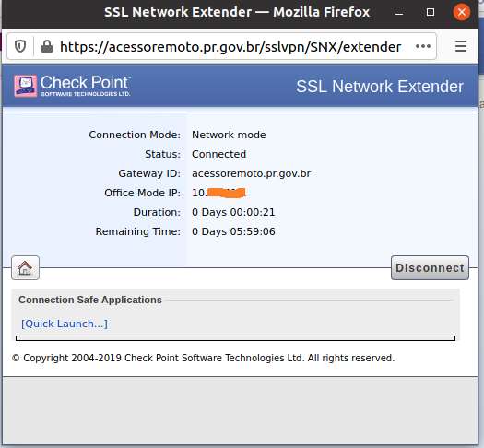
Task: Click the 'Status:' label
Action: point(162,154)
